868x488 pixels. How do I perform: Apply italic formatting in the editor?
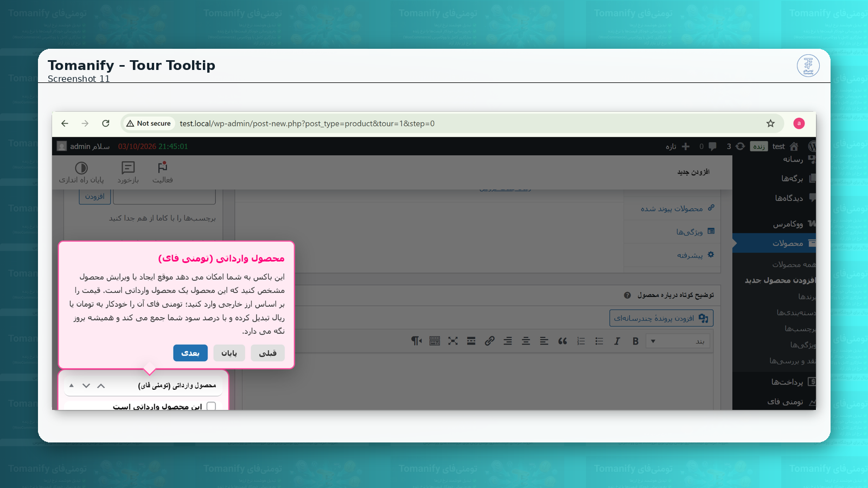(x=617, y=341)
